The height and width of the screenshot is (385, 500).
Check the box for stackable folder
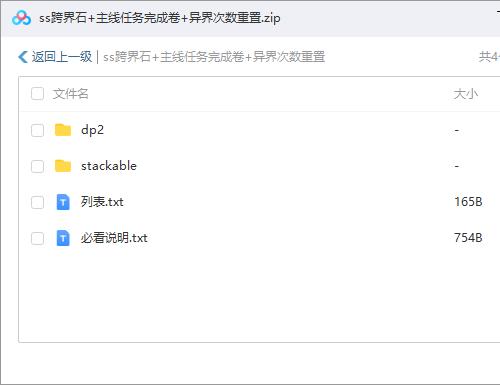[37, 166]
